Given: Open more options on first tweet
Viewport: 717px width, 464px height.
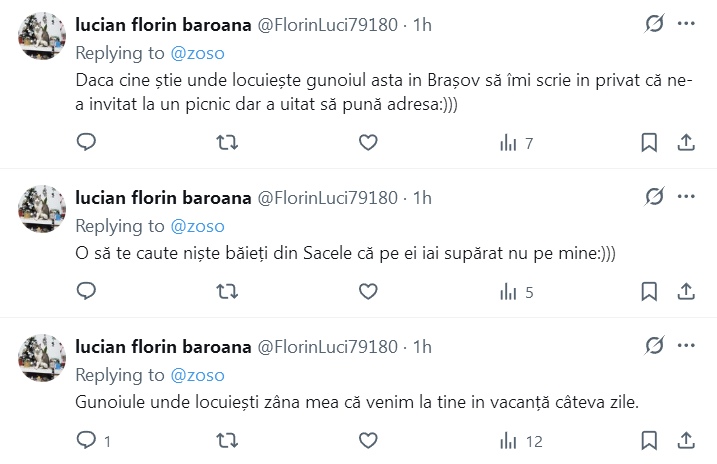Looking at the screenshot, I should pyautogui.click(x=686, y=22).
